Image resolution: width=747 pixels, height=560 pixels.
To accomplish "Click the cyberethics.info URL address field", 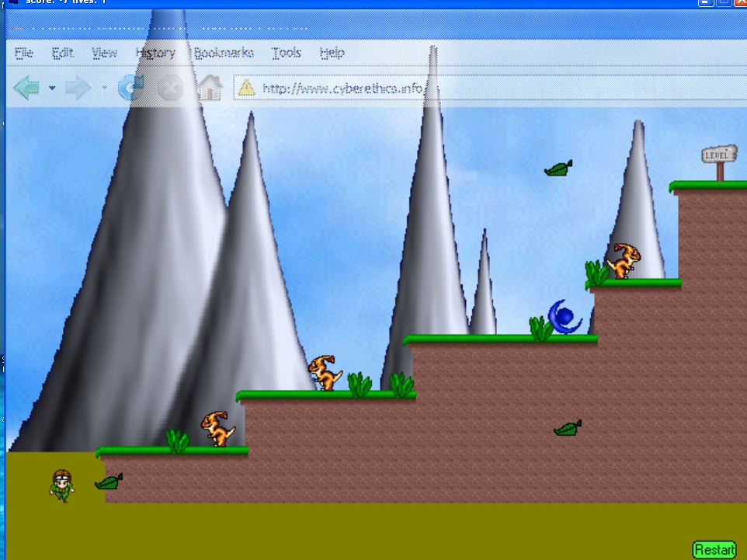I will click(x=342, y=88).
